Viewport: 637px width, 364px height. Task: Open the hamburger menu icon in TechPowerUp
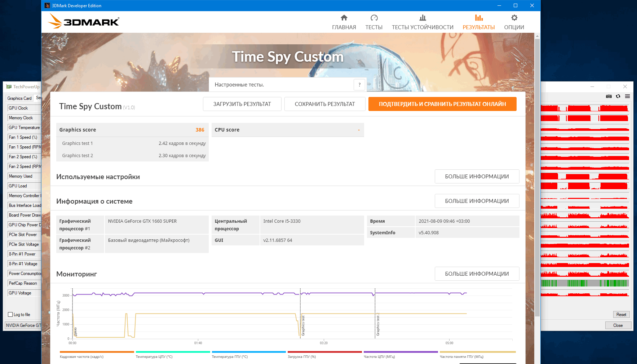(x=628, y=96)
